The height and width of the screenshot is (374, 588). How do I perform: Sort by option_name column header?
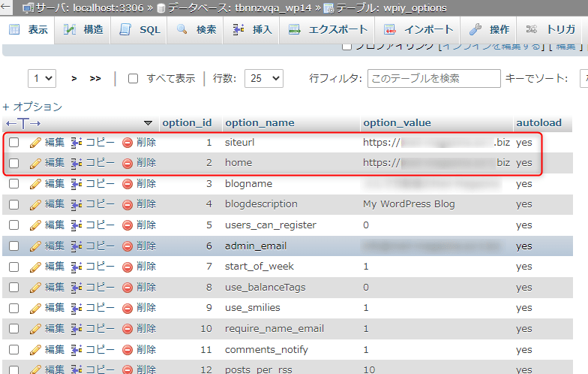[259, 123]
